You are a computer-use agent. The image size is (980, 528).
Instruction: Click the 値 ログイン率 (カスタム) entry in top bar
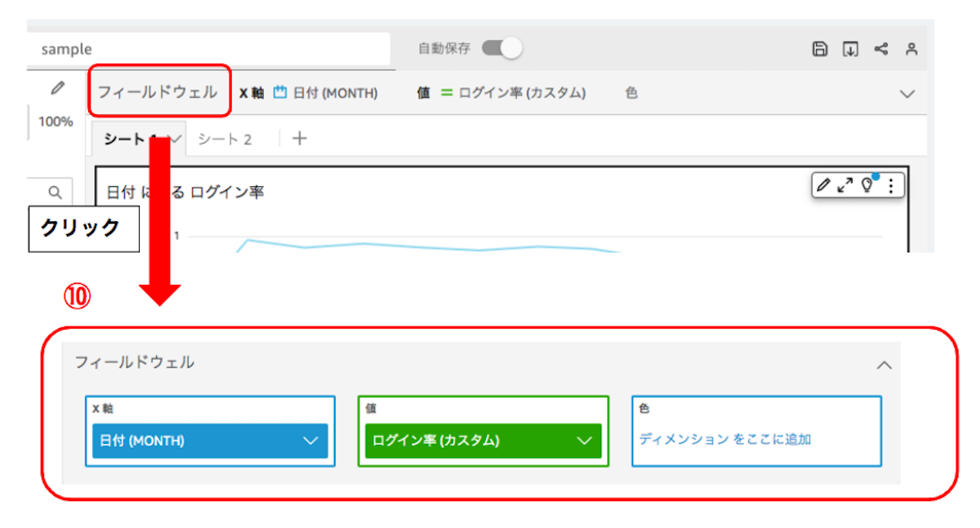point(501,93)
